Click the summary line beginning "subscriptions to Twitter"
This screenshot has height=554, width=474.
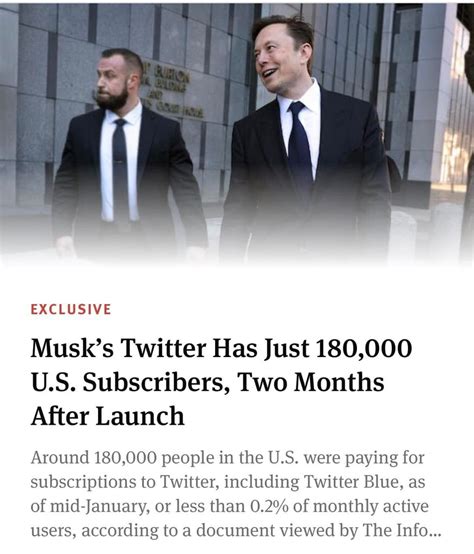[228, 482]
